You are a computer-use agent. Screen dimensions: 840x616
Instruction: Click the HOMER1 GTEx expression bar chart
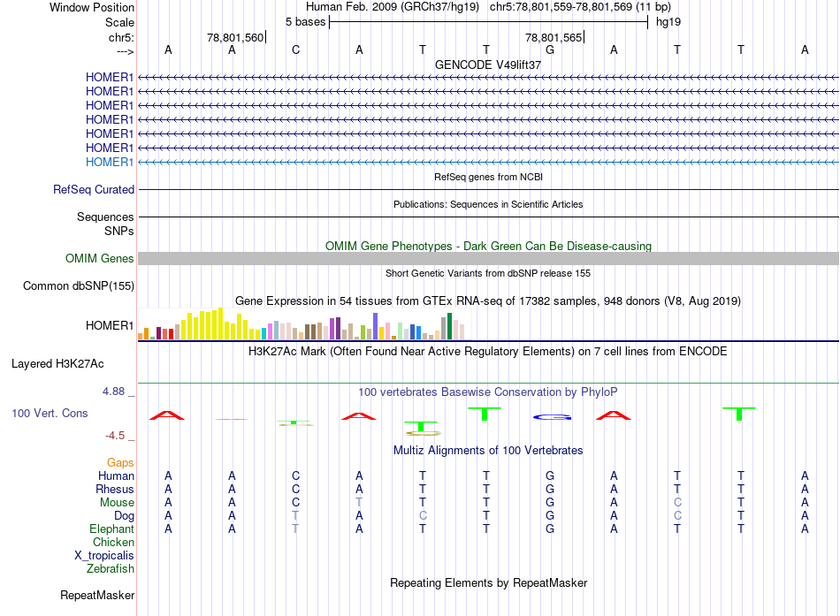[305, 324]
